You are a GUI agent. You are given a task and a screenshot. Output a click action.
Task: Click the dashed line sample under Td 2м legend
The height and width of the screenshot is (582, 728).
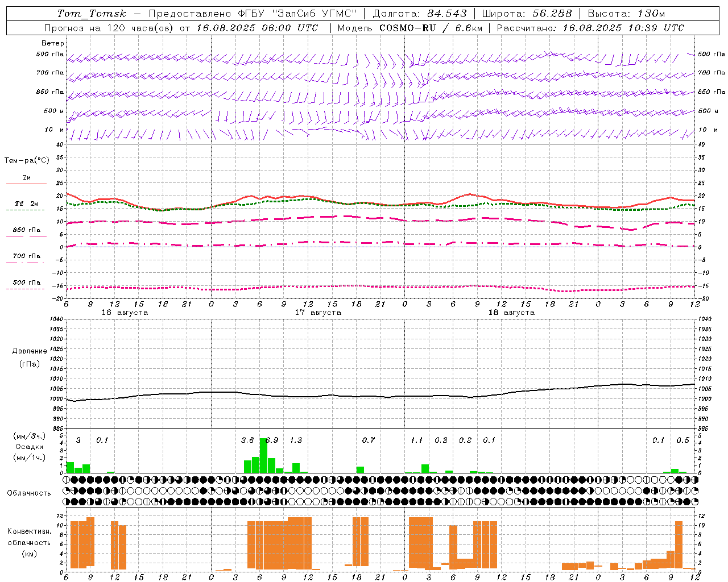pyautogui.click(x=25, y=210)
